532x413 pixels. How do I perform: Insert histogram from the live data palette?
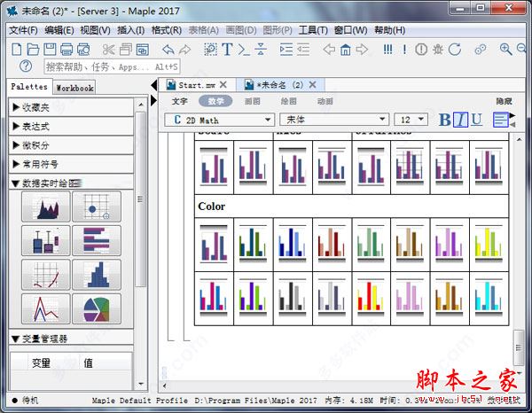click(x=97, y=275)
